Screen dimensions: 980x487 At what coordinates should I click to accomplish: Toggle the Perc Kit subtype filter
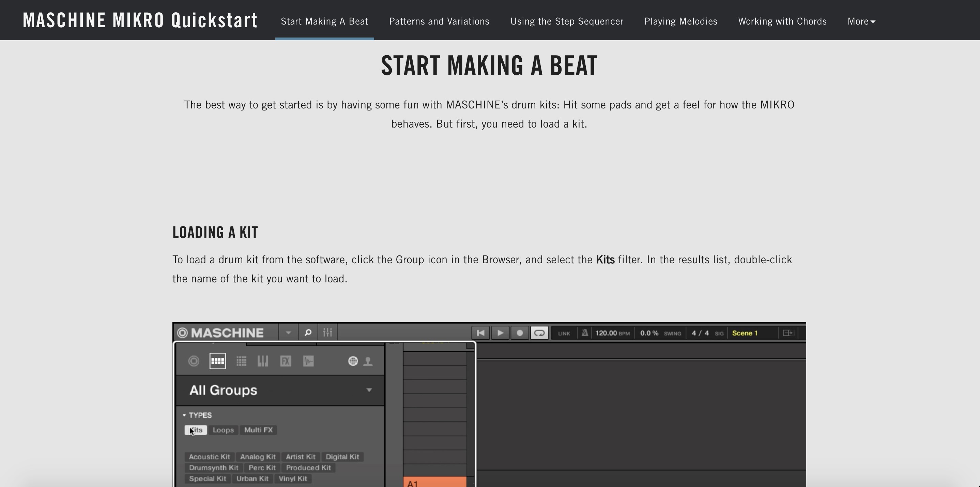[x=262, y=468]
